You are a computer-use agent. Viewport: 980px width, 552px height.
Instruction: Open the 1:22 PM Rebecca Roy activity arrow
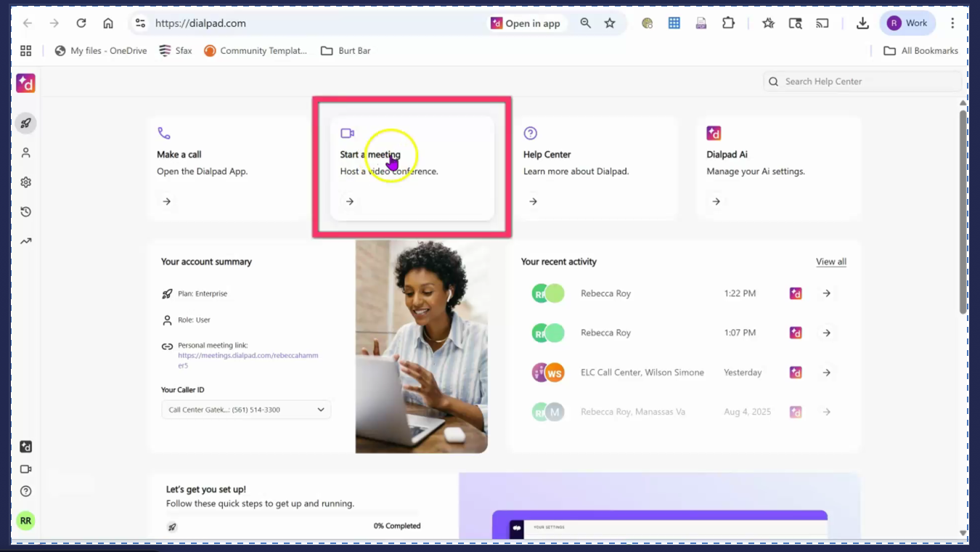point(827,293)
